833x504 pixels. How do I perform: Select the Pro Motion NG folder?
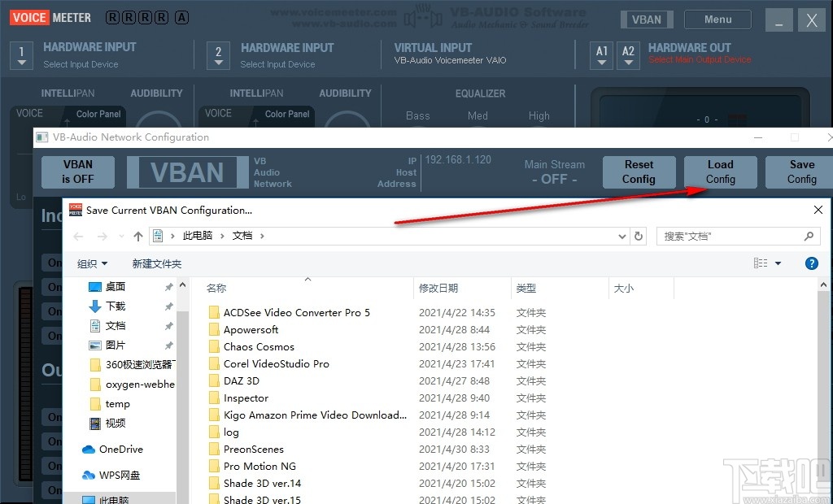tap(259, 467)
